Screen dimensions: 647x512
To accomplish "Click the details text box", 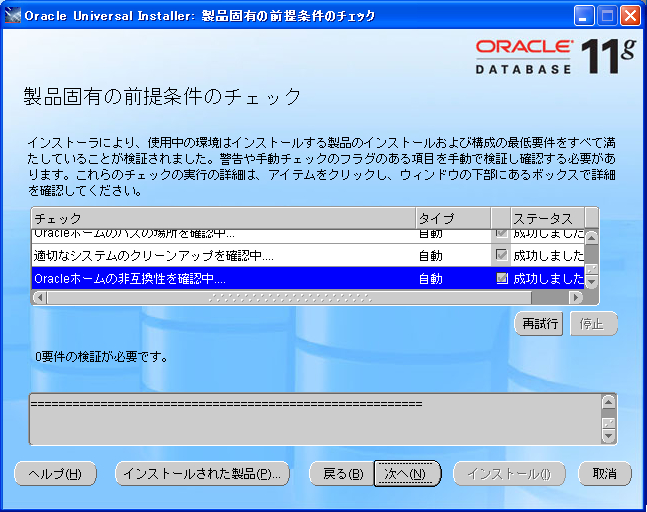I will [x=315, y=419].
